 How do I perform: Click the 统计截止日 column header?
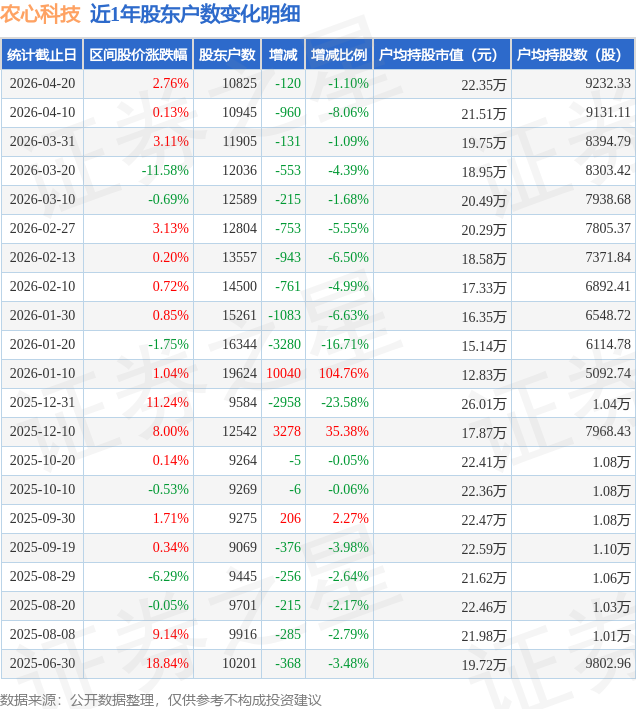click(42, 55)
